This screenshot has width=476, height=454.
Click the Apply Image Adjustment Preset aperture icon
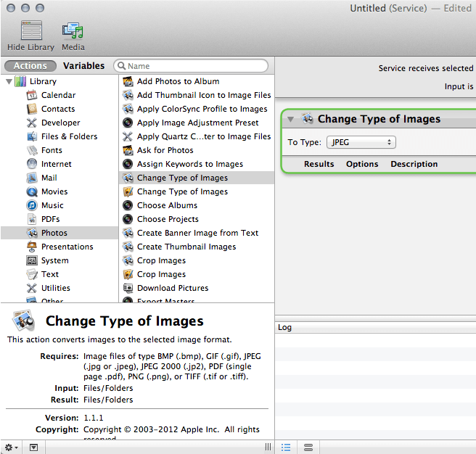coord(128,123)
